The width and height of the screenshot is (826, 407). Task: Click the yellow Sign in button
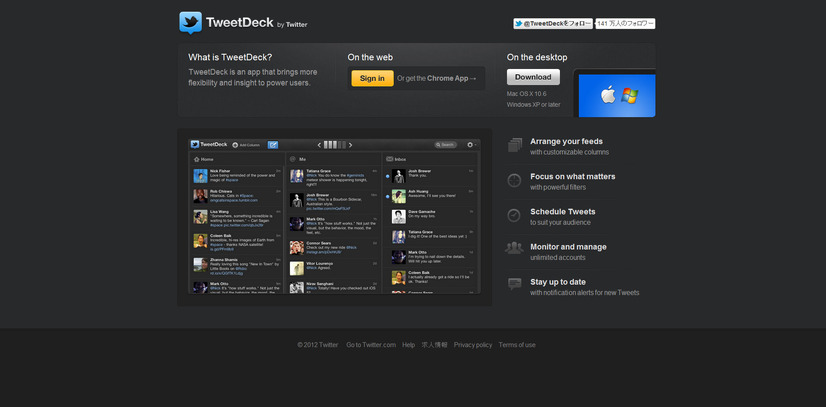pos(372,78)
